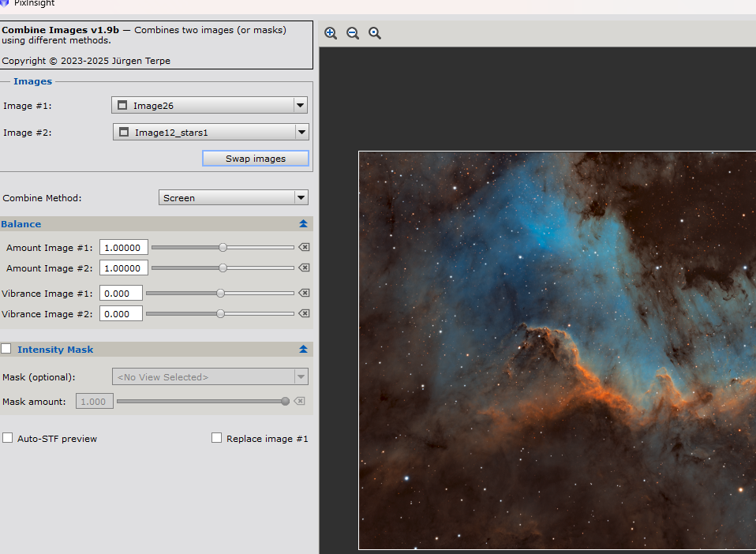Click the Vibrance Image #1 value field
Screen dimensions: 756x554
click(x=121, y=293)
